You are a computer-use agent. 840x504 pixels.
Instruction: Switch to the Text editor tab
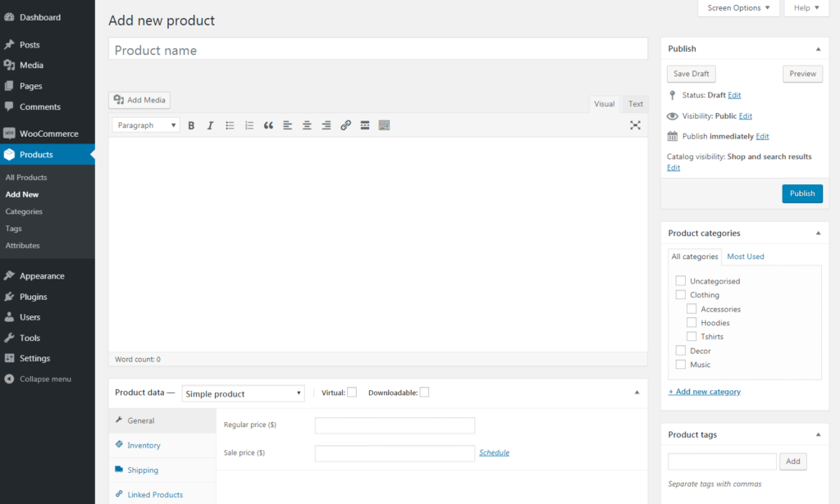click(635, 104)
